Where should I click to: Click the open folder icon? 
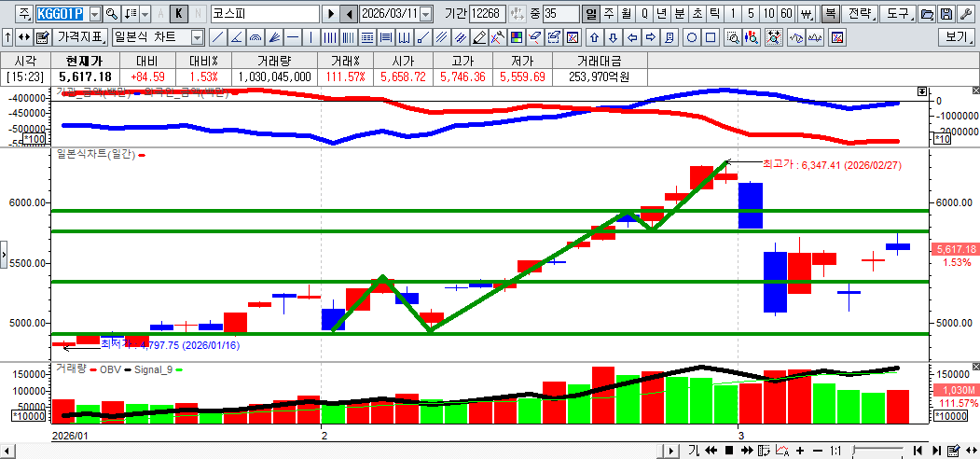(x=927, y=14)
